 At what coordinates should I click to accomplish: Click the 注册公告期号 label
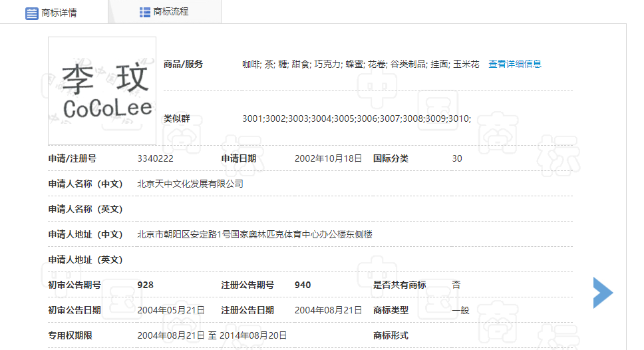point(247,285)
